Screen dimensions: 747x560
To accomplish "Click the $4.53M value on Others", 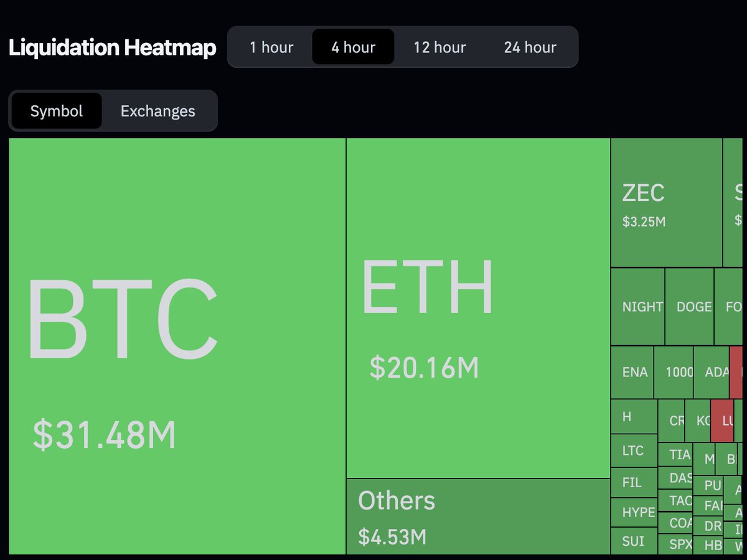I will pyautogui.click(x=392, y=536).
